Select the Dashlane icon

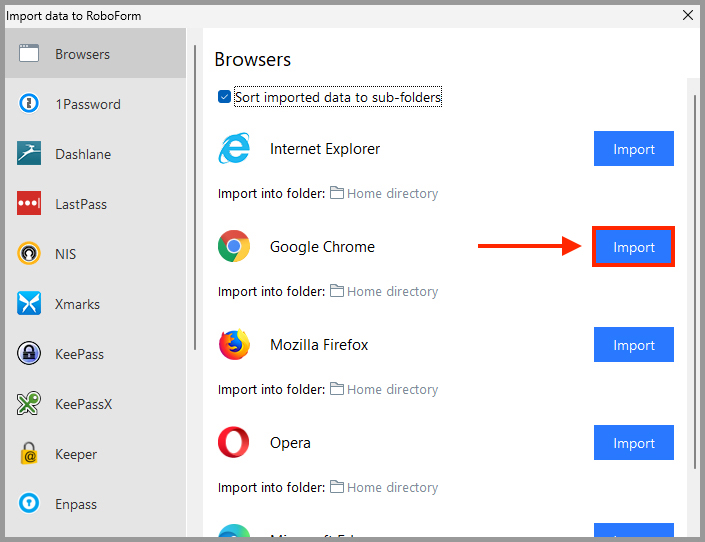[29, 154]
